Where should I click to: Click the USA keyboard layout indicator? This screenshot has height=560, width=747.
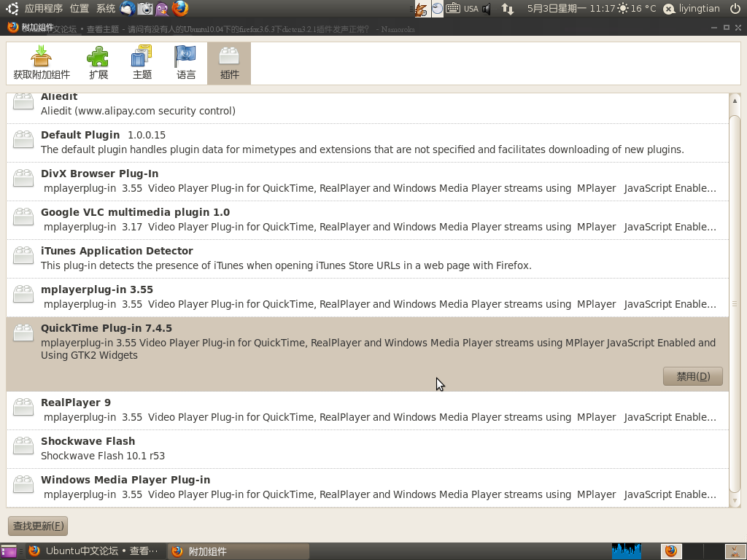click(x=471, y=9)
